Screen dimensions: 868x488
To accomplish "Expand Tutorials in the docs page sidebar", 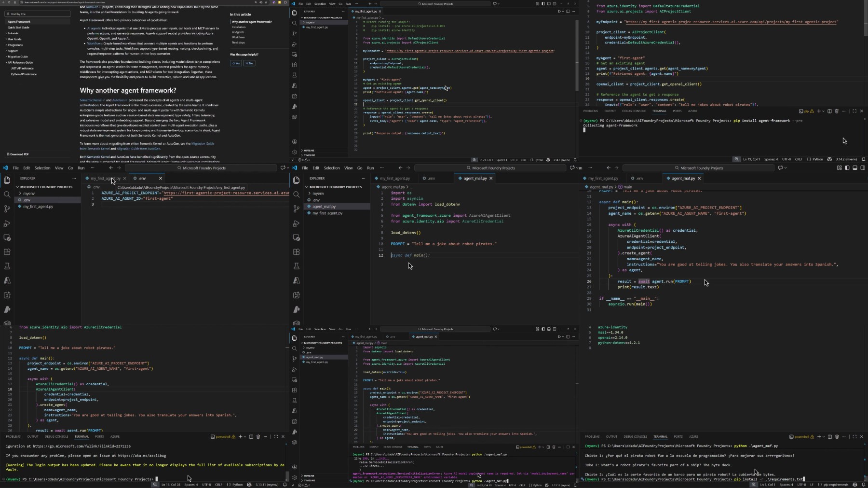I will 13,33.
